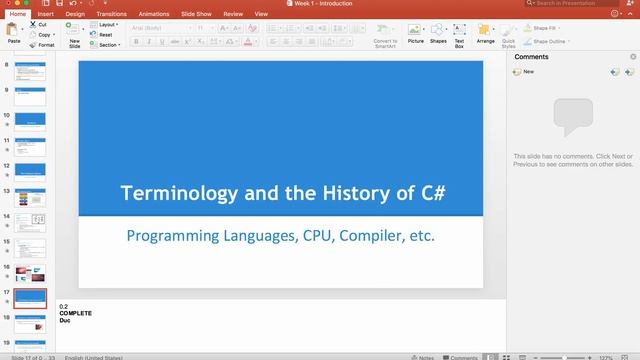Click the zoom in plus button
Image resolution: width=640 pixels, height=360 pixels.
tap(589, 358)
